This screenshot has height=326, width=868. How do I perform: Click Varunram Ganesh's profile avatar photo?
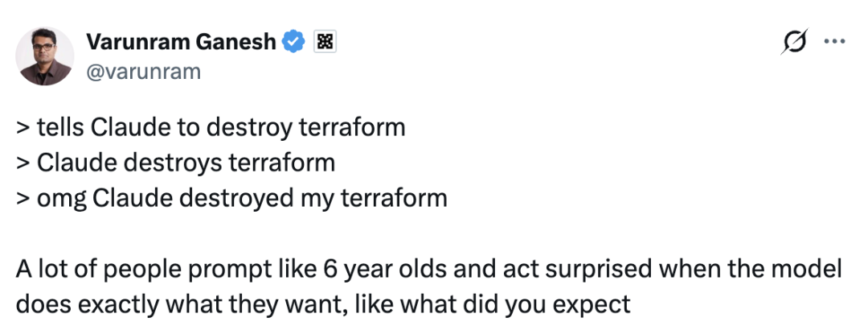(45, 56)
